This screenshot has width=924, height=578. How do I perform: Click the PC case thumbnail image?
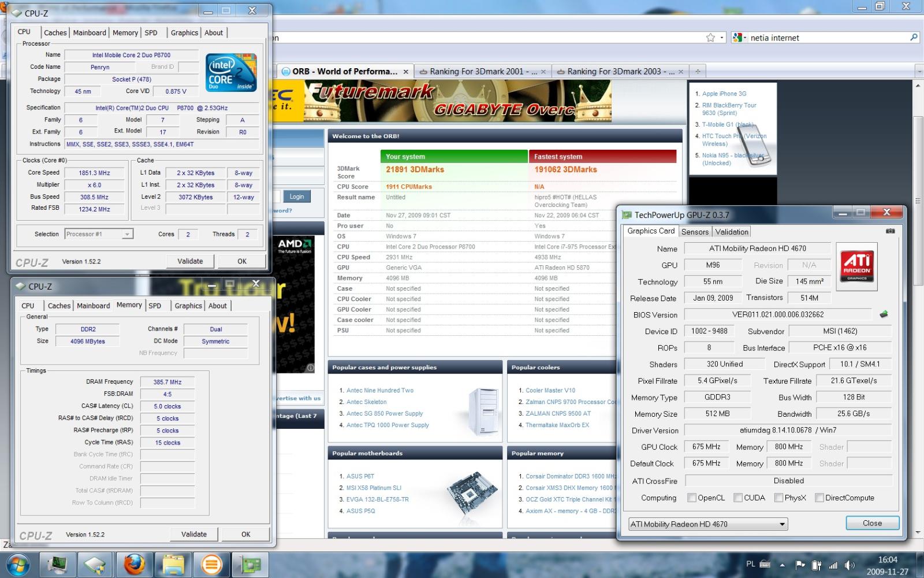pos(484,411)
